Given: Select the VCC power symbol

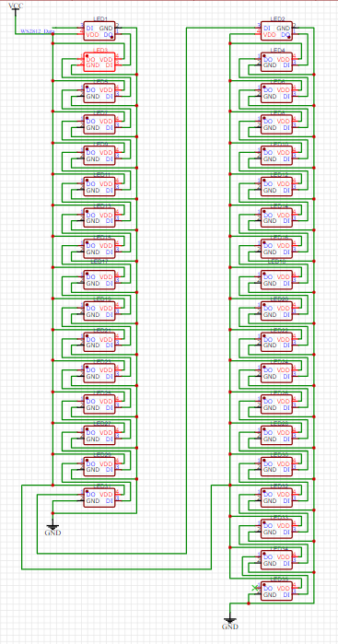Looking at the screenshot, I should [16, 8].
